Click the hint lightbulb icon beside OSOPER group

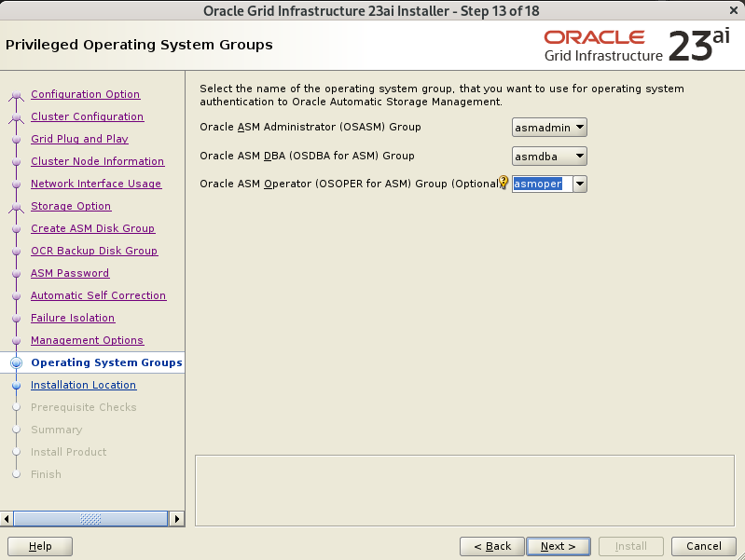tap(504, 183)
